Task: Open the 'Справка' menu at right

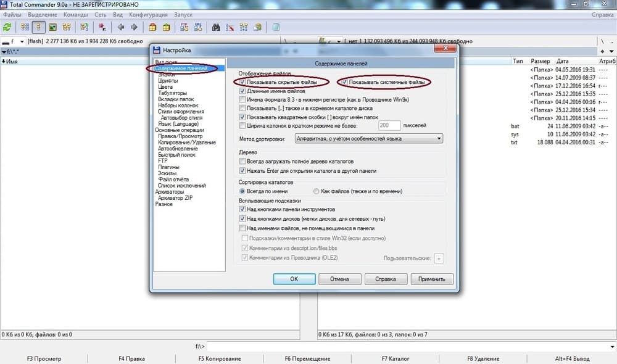Action: [602, 15]
